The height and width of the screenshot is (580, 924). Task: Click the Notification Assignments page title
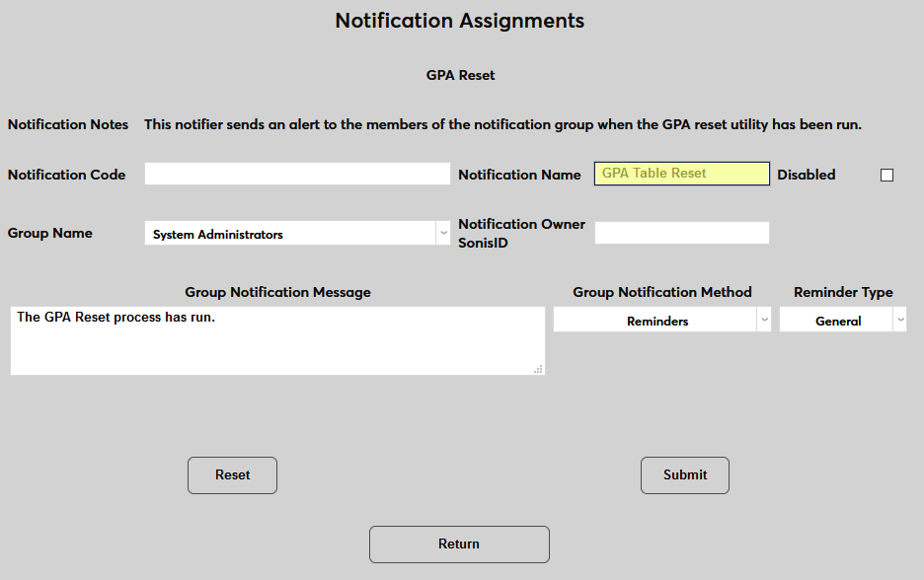pyautogui.click(x=460, y=20)
